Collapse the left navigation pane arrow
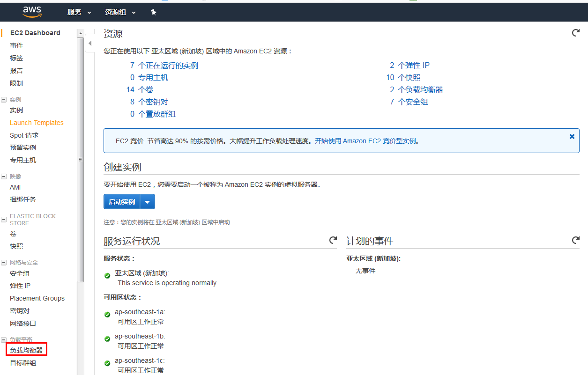Viewport: 588px width, 375px height. (x=90, y=44)
